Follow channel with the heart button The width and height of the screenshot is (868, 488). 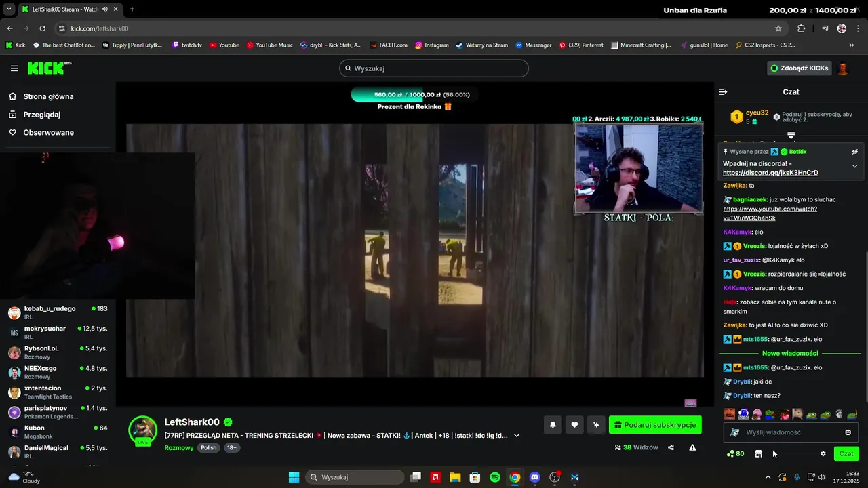click(x=574, y=425)
